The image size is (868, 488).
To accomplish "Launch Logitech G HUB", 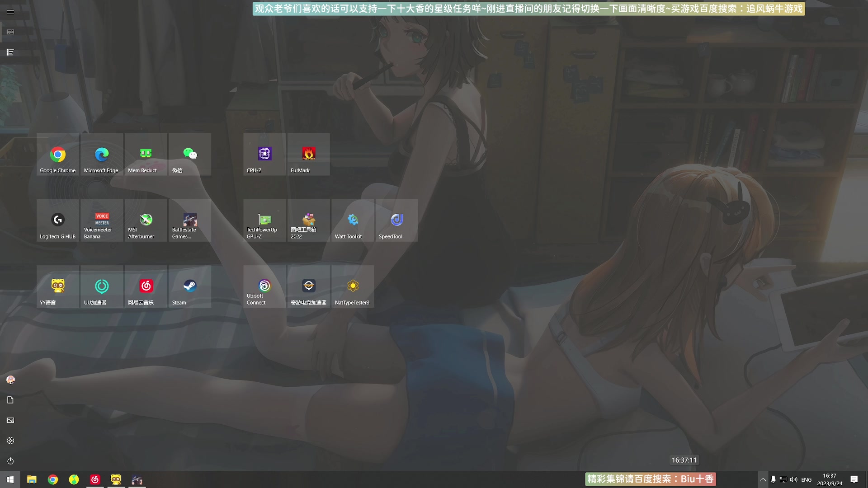I will [x=57, y=221].
